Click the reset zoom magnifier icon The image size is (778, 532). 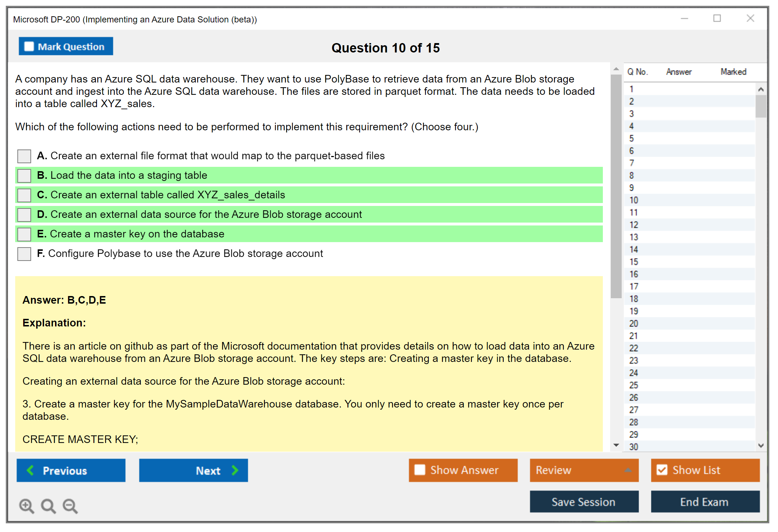[x=48, y=506]
